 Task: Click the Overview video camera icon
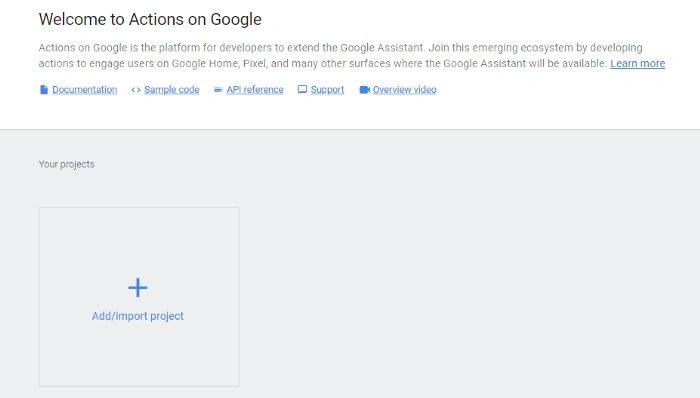(x=365, y=90)
